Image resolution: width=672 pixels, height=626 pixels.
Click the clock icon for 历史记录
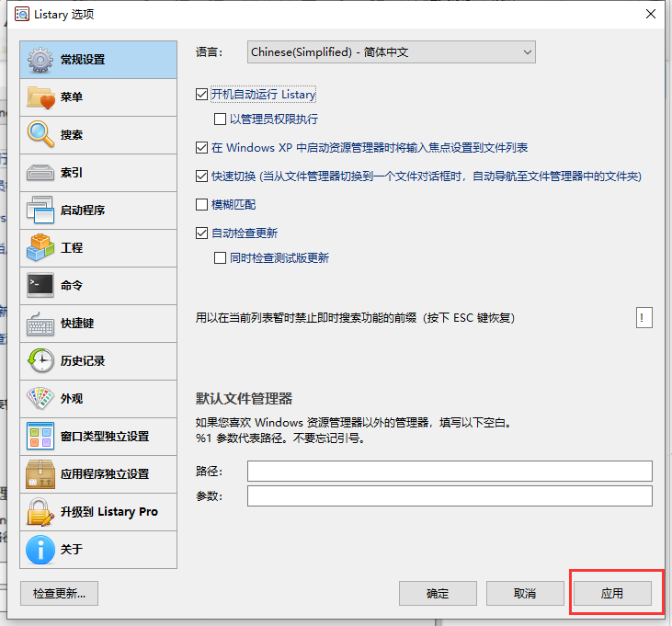pyautogui.click(x=40, y=360)
